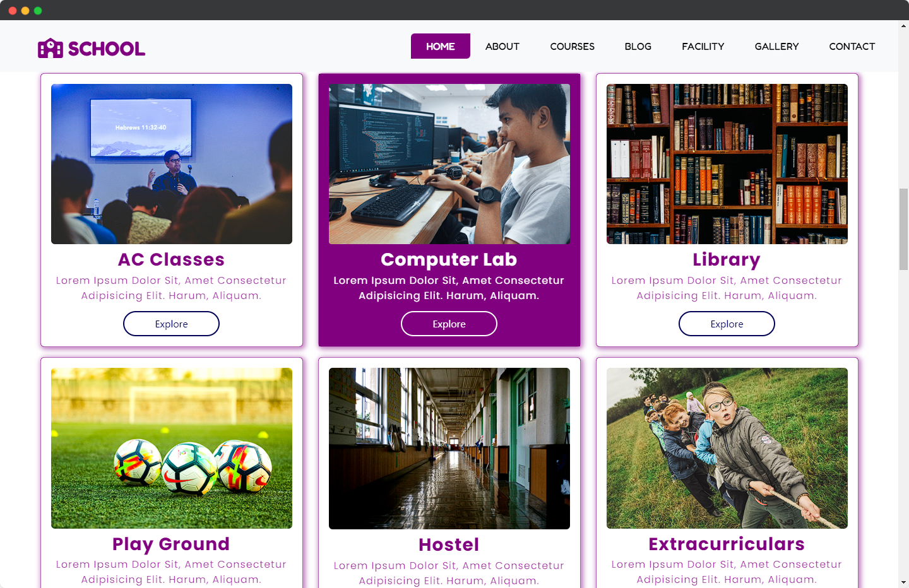Click the page scrollbar thumb
Viewport: 909px width, 588px height.
[903, 229]
